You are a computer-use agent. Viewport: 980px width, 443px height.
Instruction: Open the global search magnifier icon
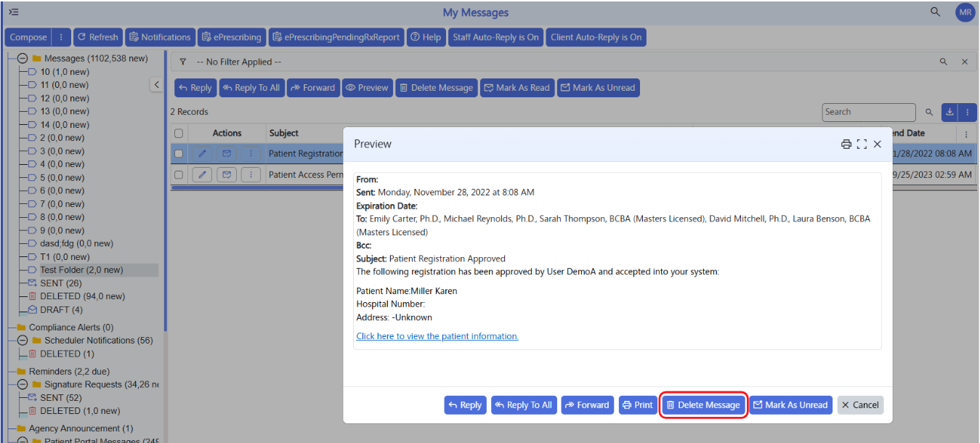pos(936,12)
